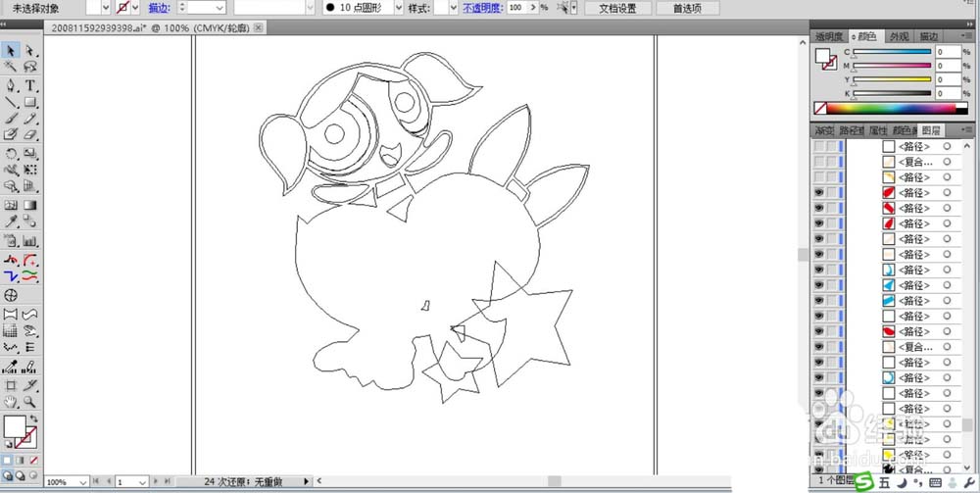Pick the Pencil tool
Screen dimensions: 980x493
point(30,118)
